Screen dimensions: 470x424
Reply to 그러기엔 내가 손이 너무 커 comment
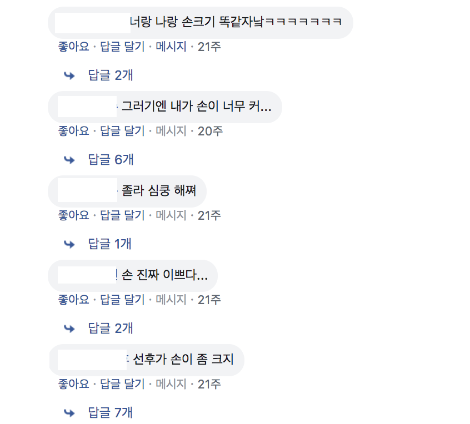(x=122, y=131)
